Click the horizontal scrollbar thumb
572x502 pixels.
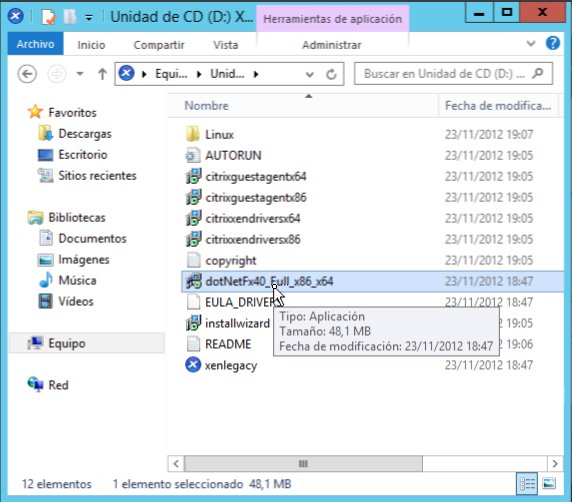point(304,464)
